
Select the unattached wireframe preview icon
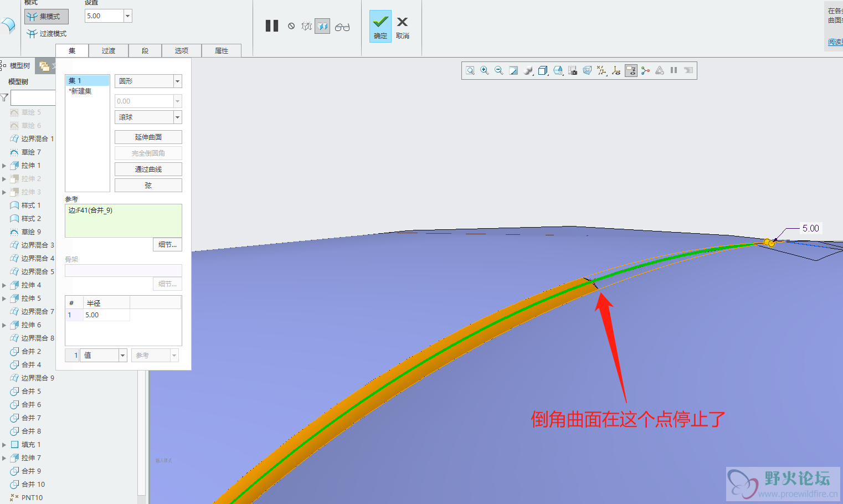306,26
